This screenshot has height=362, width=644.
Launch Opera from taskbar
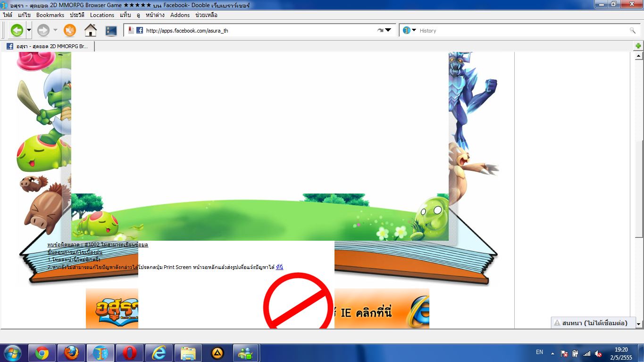click(x=129, y=353)
